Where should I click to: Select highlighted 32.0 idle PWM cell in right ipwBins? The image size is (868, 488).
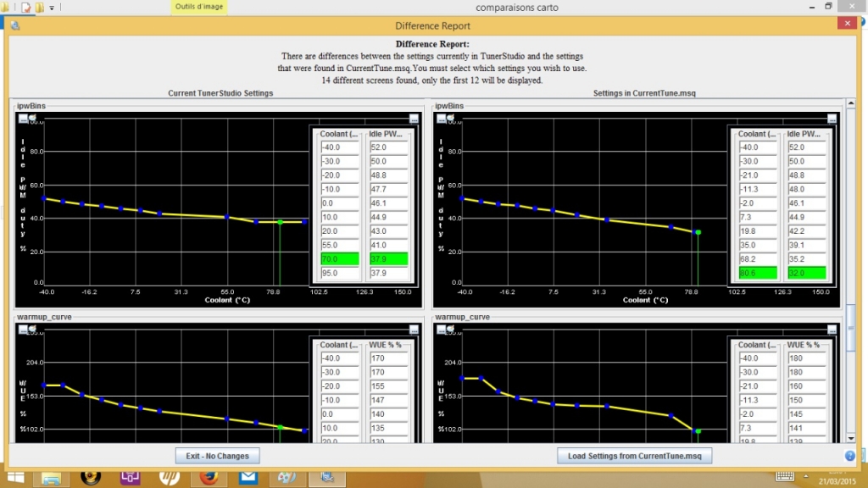[807, 273]
